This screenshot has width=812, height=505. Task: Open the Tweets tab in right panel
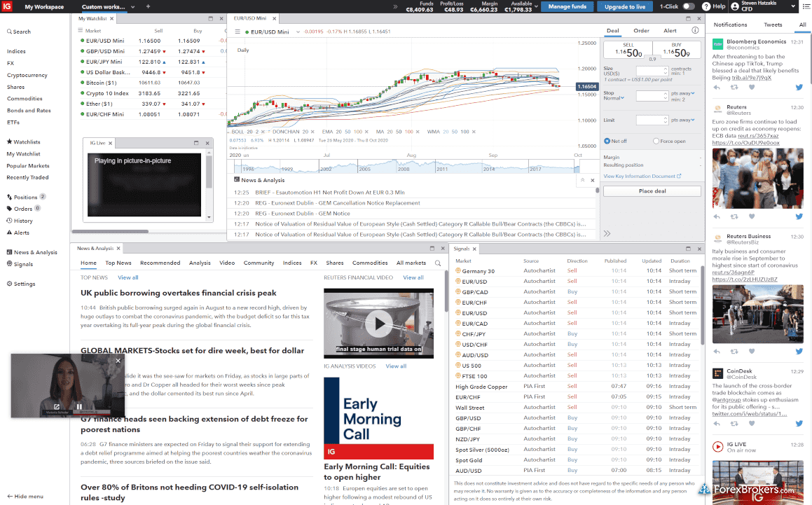[x=773, y=25]
